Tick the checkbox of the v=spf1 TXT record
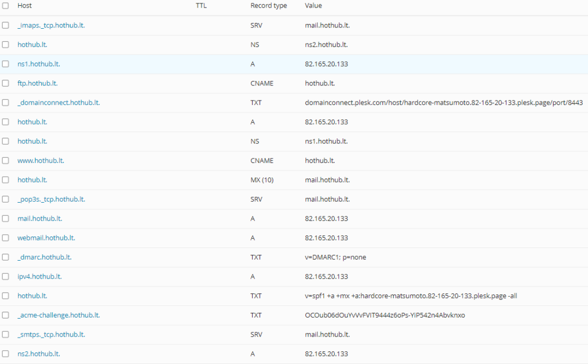Screen dimensions: 588x364 5,296
